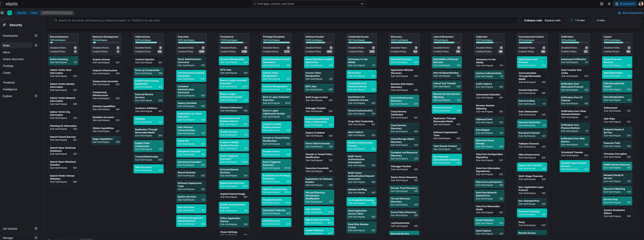Image resolution: width=644 pixels, height=240 pixels.
Task: Open the help lifebuoy menu icon
Action: click(602, 4)
